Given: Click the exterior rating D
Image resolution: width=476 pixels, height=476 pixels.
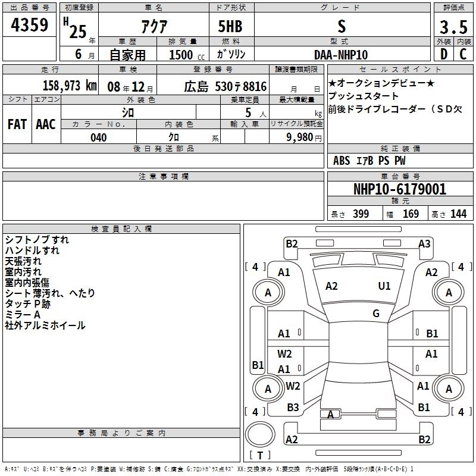Looking at the screenshot, I should [x=444, y=54].
